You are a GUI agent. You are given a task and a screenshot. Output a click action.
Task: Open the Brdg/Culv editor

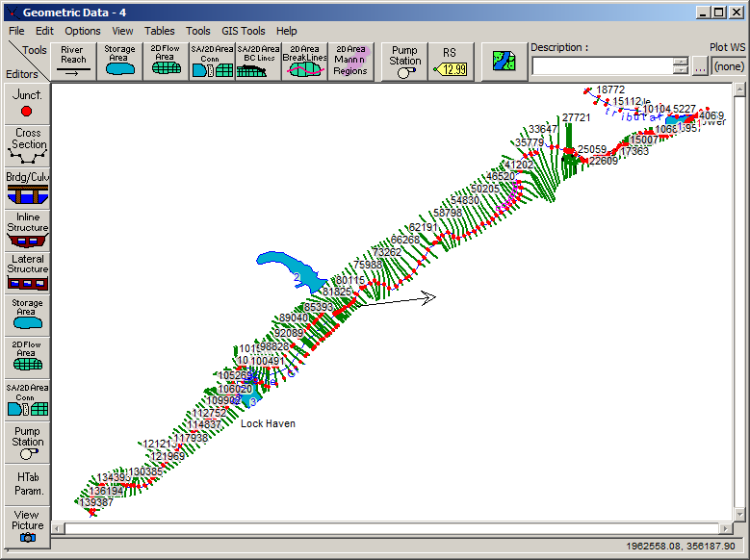click(x=27, y=188)
